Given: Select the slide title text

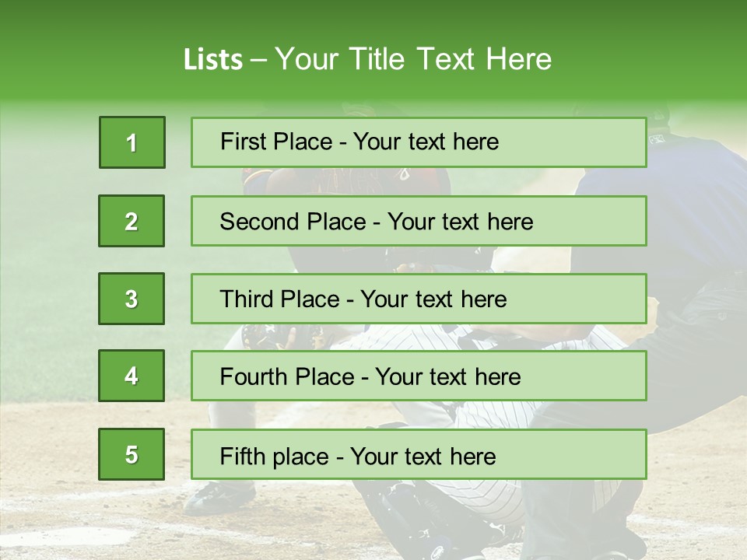Looking at the screenshot, I should tap(367, 59).
